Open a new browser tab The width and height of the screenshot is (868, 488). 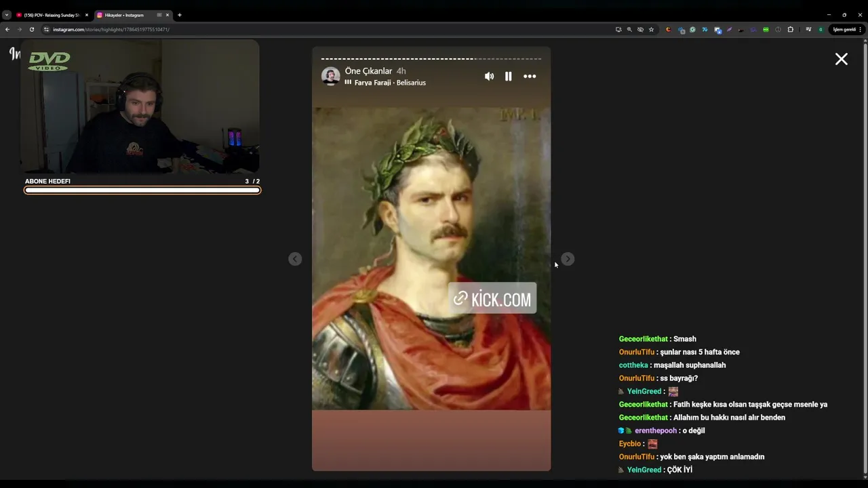pos(180,15)
